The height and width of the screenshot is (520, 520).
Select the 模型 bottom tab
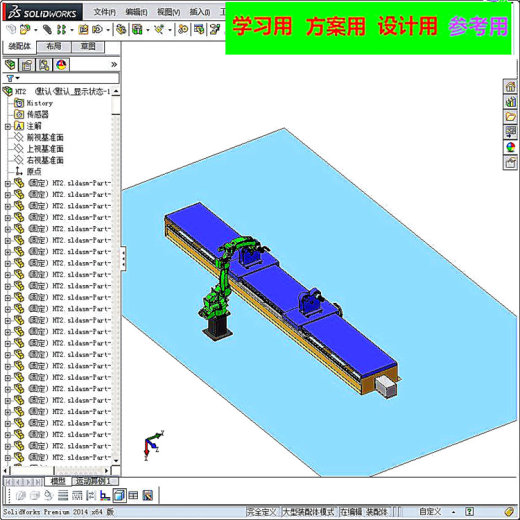[x=58, y=481]
